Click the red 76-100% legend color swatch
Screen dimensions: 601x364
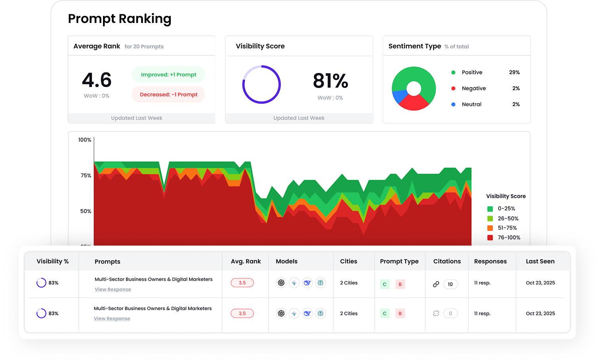click(490, 237)
